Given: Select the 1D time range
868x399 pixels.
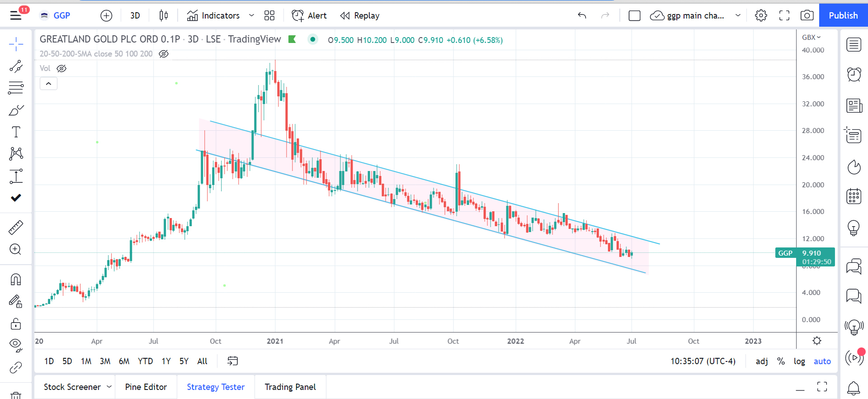Looking at the screenshot, I should tap(49, 361).
